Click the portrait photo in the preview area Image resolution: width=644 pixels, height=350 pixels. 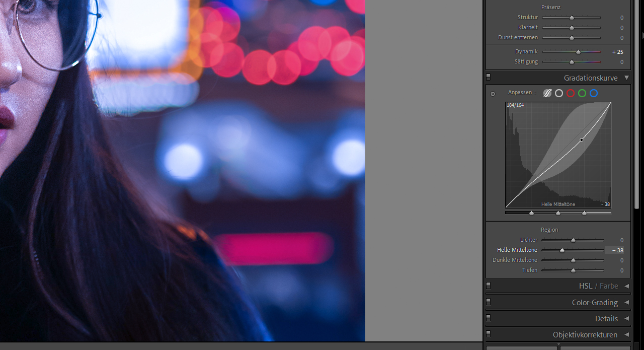click(x=182, y=171)
